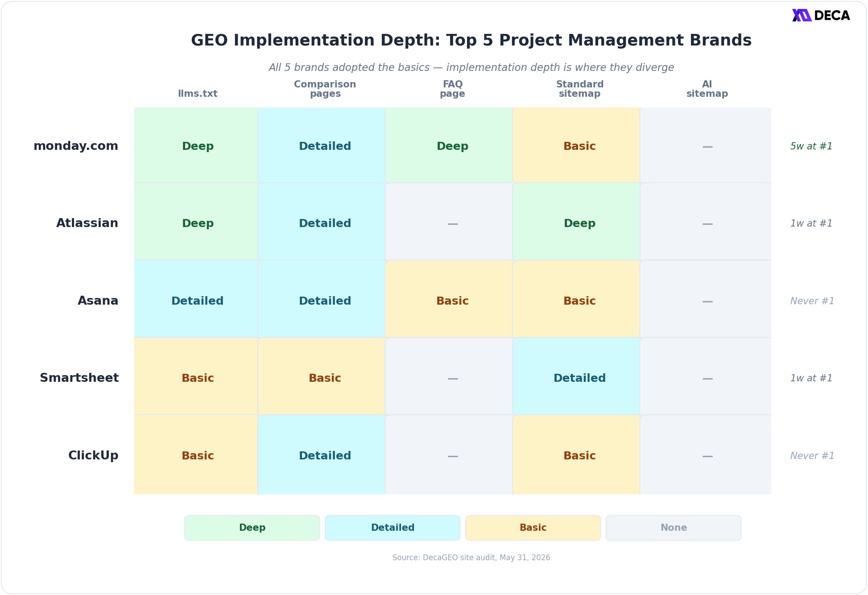
Task: Click Asana's 'Never #1' note
Action: [812, 301]
